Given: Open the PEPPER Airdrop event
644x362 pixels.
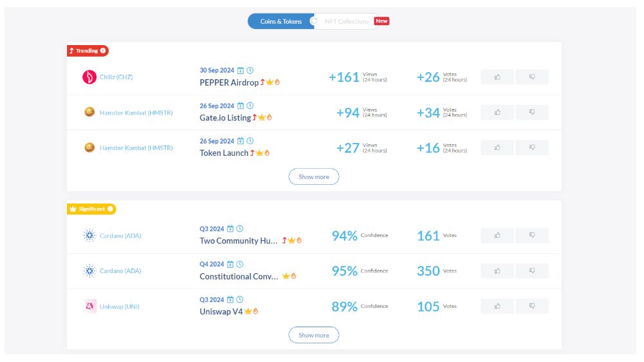Looking at the screenshot, I should pos(229,82).
